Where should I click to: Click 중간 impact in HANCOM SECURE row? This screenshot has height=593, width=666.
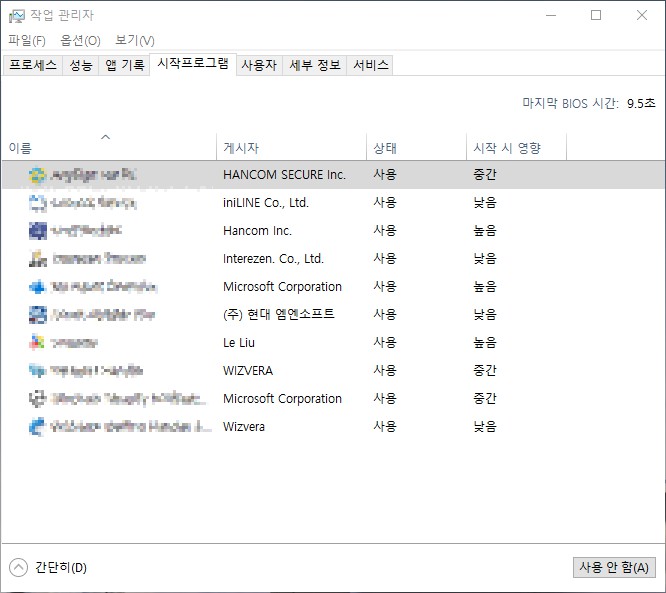pos(485,175)
